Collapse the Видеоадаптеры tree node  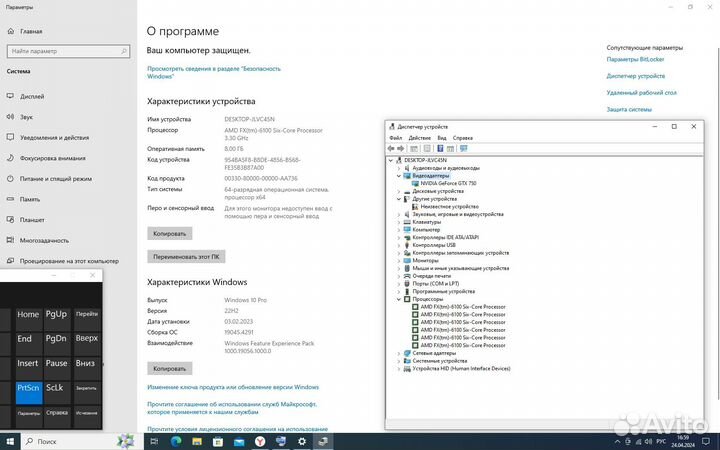(x=399, y=176)
